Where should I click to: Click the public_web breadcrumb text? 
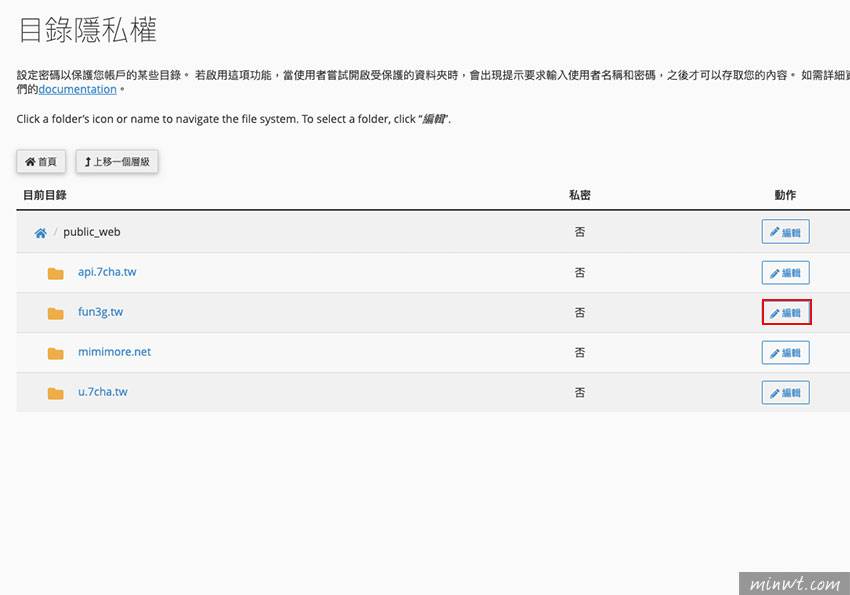(92, 232)
